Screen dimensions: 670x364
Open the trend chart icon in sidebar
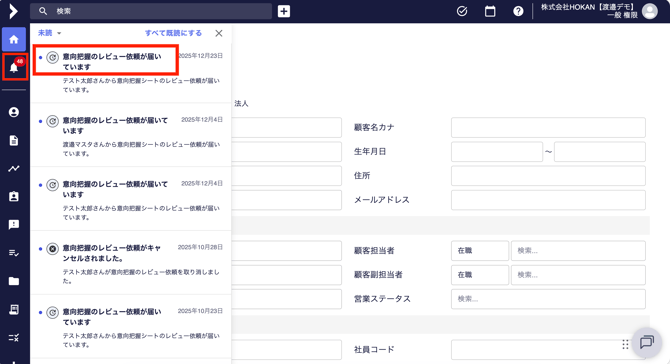(14, 169)
